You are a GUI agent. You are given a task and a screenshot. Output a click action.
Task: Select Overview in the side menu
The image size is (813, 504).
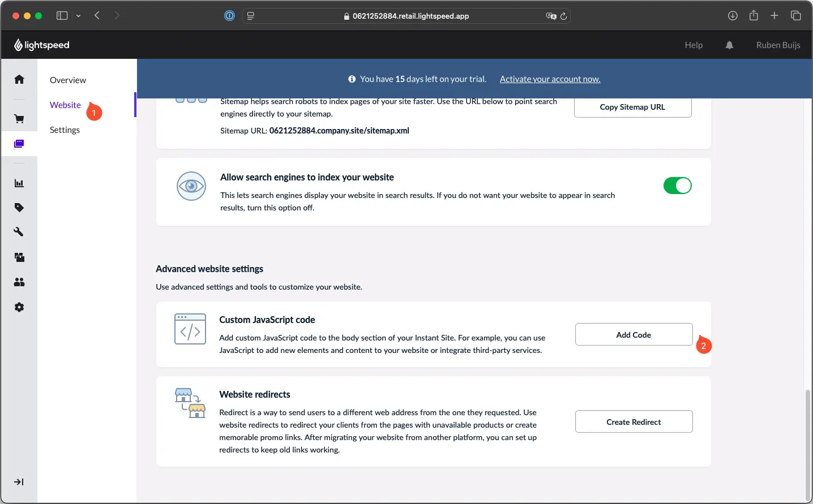click(x=68, y=80)
